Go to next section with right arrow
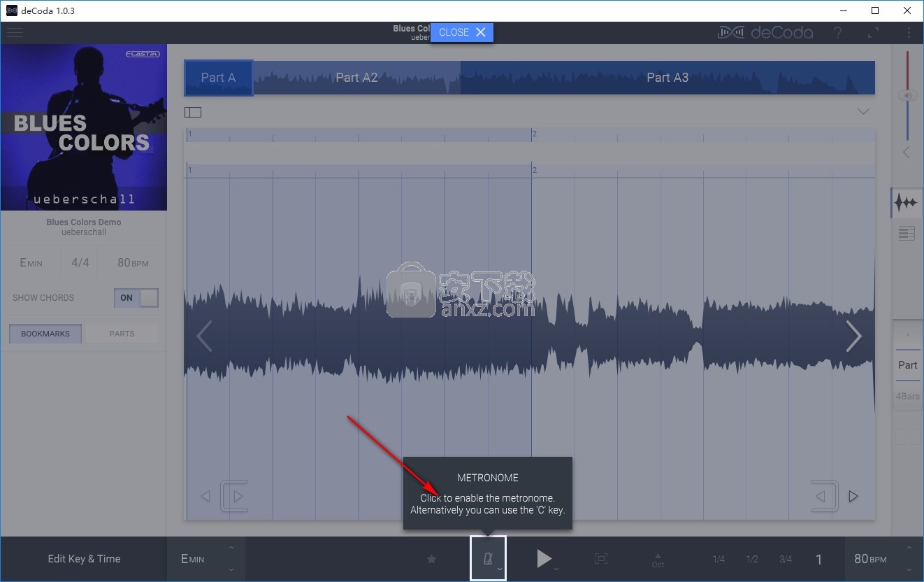 853,336
